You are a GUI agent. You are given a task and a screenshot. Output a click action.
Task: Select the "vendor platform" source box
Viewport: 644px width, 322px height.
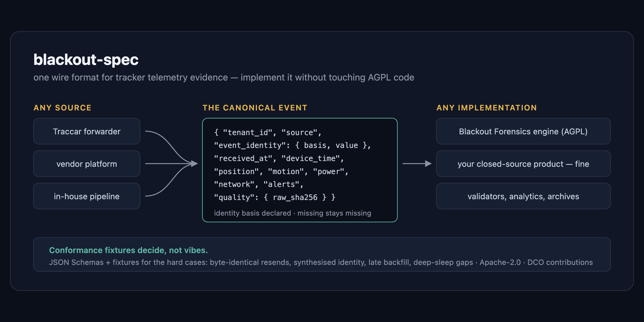coord(87,164)
